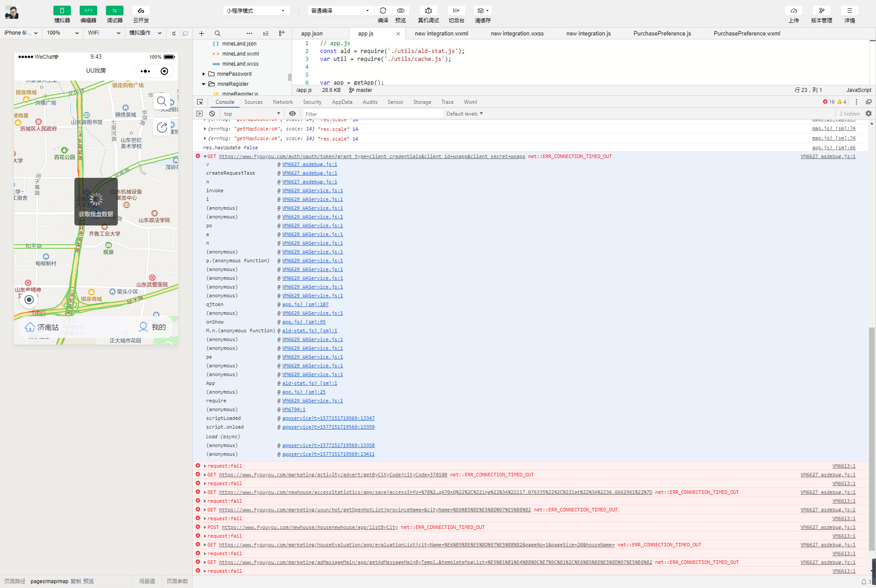876x588 pixels.
Task: Click the search icon in file explorer
Action: click(x=218, y=33)
